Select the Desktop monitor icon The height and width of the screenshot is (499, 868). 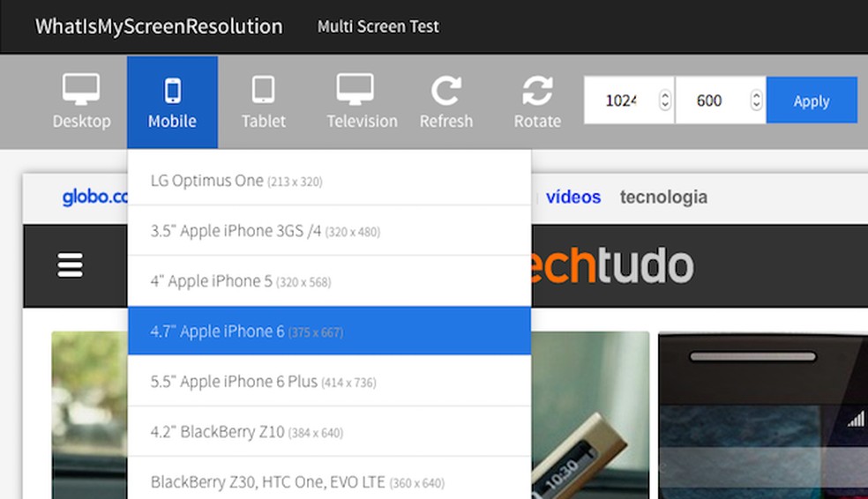[81, 90]
